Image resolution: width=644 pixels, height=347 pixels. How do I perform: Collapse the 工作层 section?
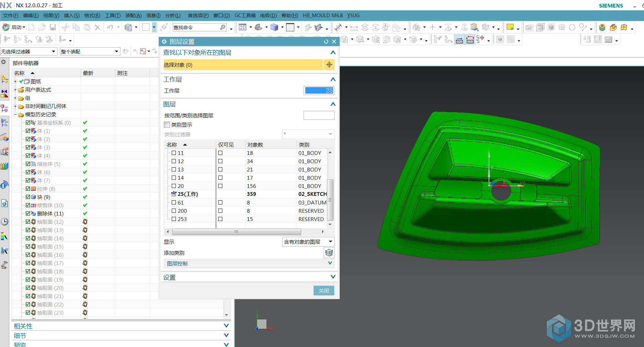tap(333, 79)
